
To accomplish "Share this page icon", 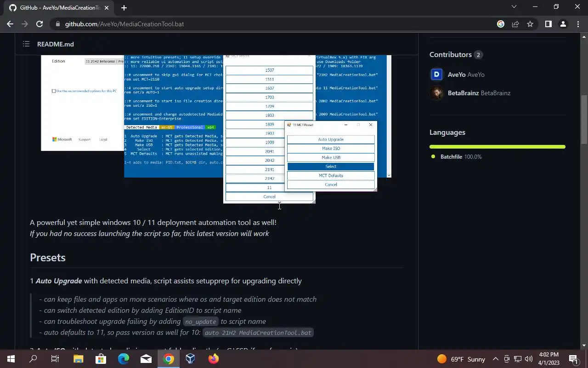I will click(x=515, y=24).
